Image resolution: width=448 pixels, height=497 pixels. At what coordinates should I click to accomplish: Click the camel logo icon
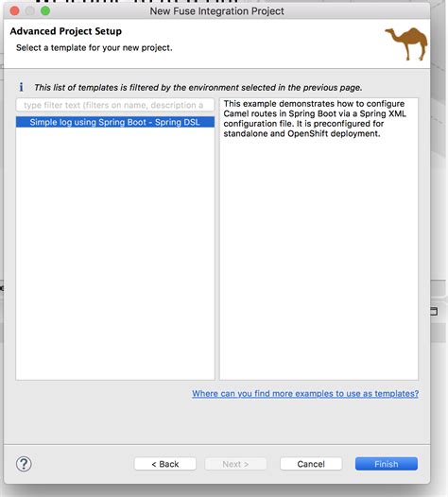pyautogui.click(x=406, y=43)
